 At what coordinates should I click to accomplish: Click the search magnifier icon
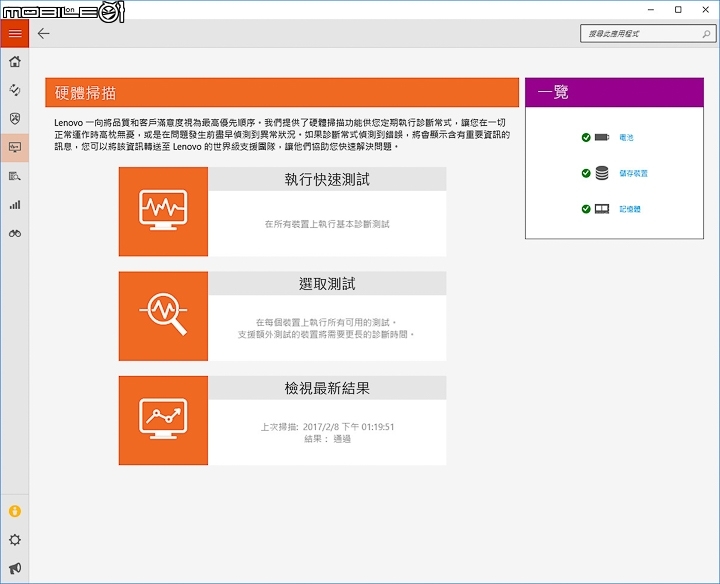coord(706,34)
